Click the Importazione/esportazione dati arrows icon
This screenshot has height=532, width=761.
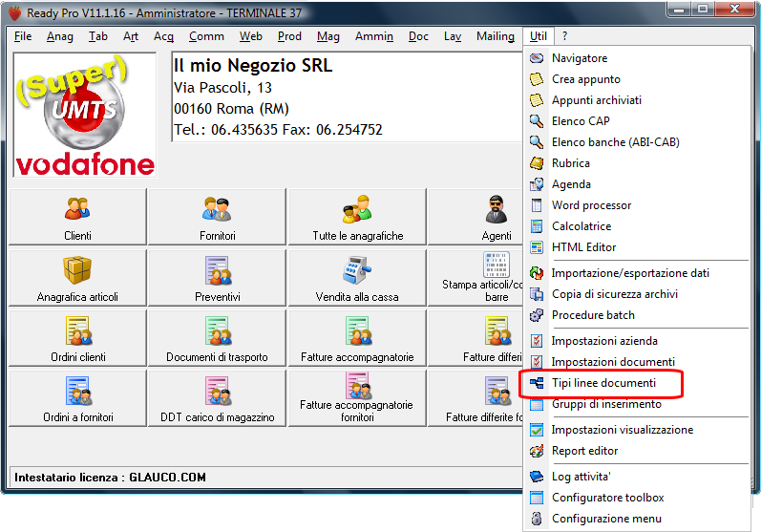(x=537, y=273)
